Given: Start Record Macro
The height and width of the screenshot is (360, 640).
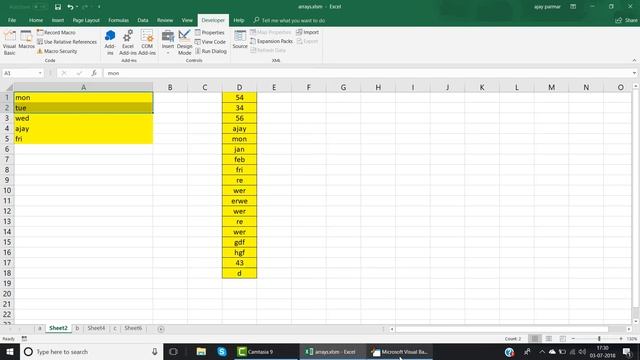Looking at the screenshot, I should coord(56,32).
